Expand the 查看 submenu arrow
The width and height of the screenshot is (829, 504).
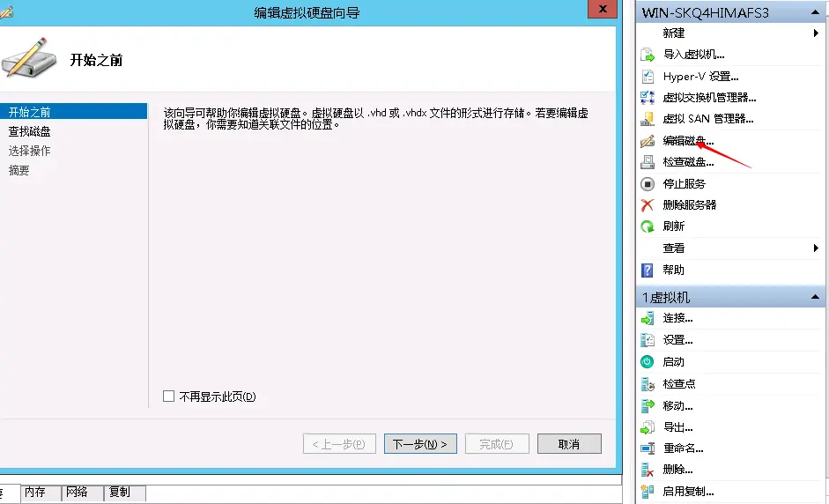click(x=816, y=248)
